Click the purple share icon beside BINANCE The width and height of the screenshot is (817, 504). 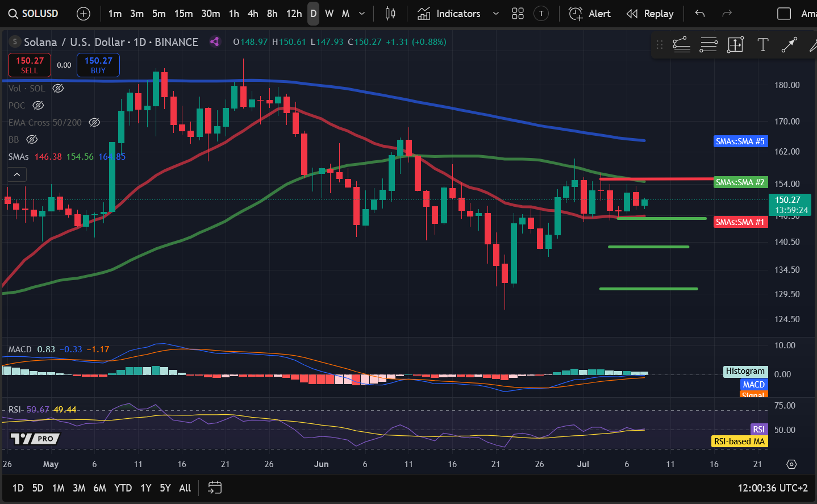click(x=215, y=41)
